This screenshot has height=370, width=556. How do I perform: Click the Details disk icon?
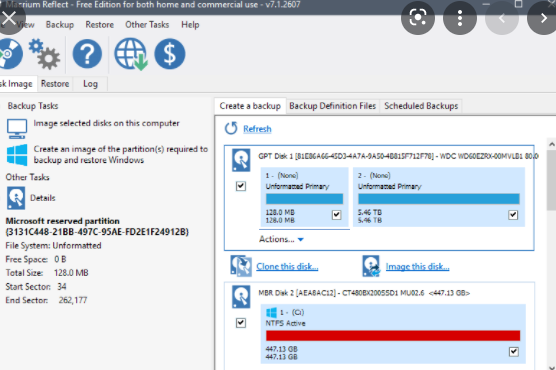pyautogui.click(x=16, y=198)
